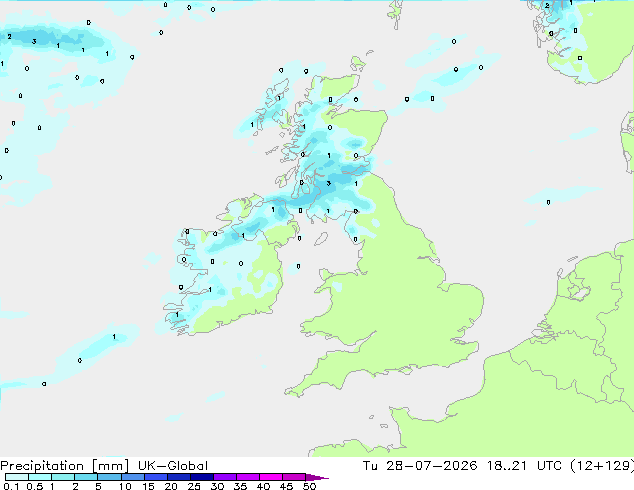Click the 0.1 mm legend color swatch
The image size is (634, 490).
click(17, 477)
